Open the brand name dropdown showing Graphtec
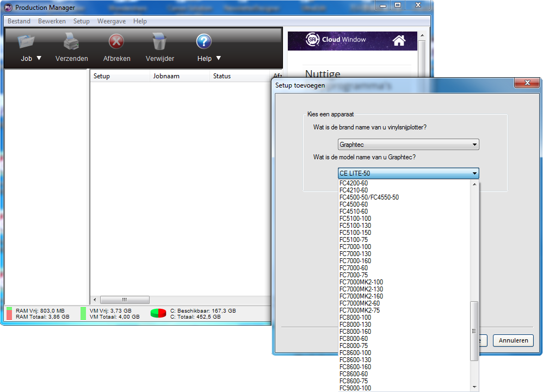 click(x=408, y=144)
